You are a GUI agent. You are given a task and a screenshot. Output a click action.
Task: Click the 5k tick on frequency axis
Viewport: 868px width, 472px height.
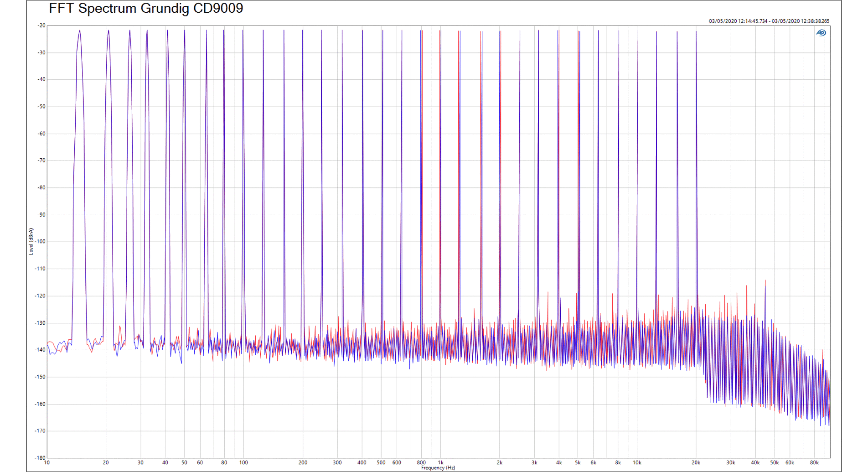[578, 462]
